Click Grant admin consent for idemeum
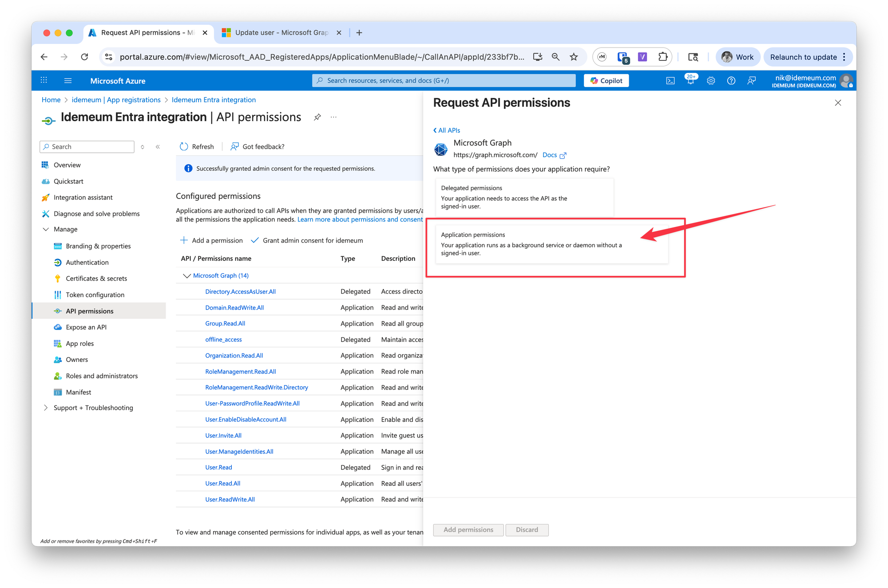The height and width of the screenshot is (588, 888). click(x=307, y=240)
